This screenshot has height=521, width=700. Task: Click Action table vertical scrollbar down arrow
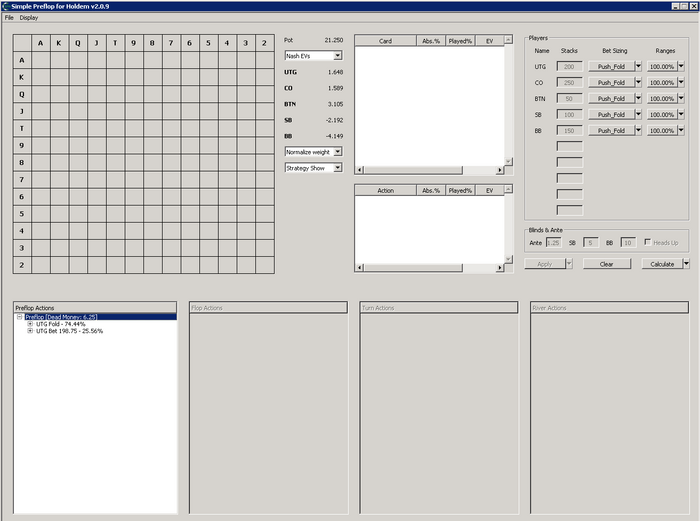pyautogui.click(x=508, y=258)
